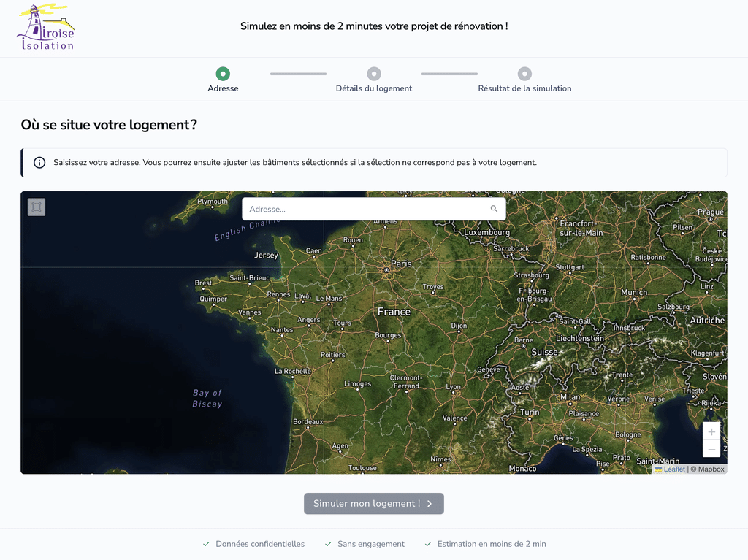Select the Détails du logement step label
This screenshot has height=560, width=748.
(374, 88)
